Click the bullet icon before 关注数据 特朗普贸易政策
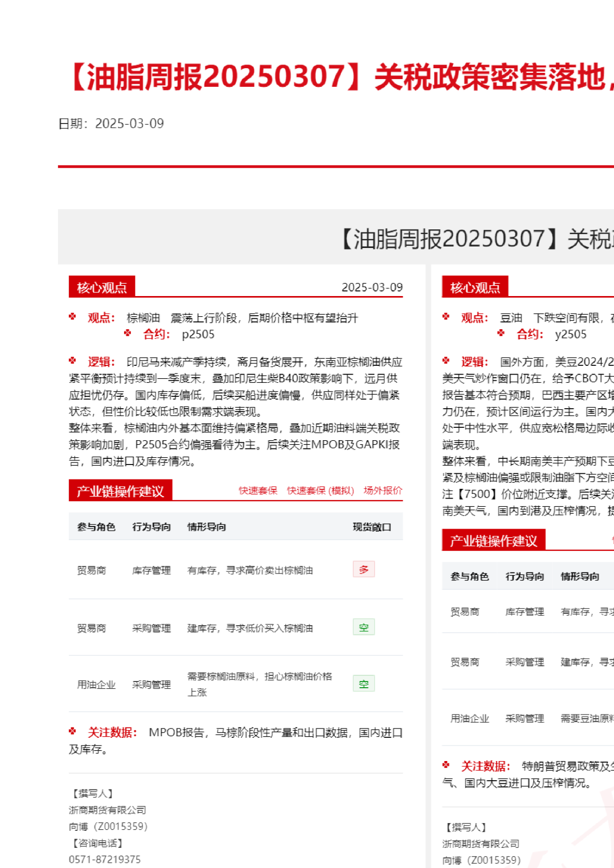The width and height of the screenshot is (614, 868). 446,765
